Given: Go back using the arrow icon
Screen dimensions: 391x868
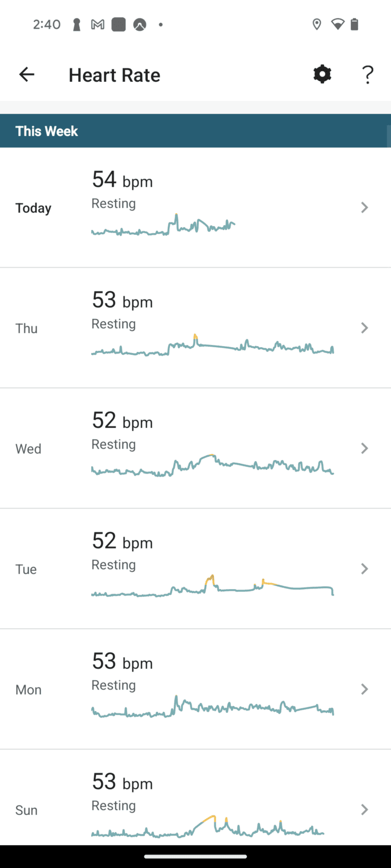Looking at the screenshot, I should click(x=27, y=75).
